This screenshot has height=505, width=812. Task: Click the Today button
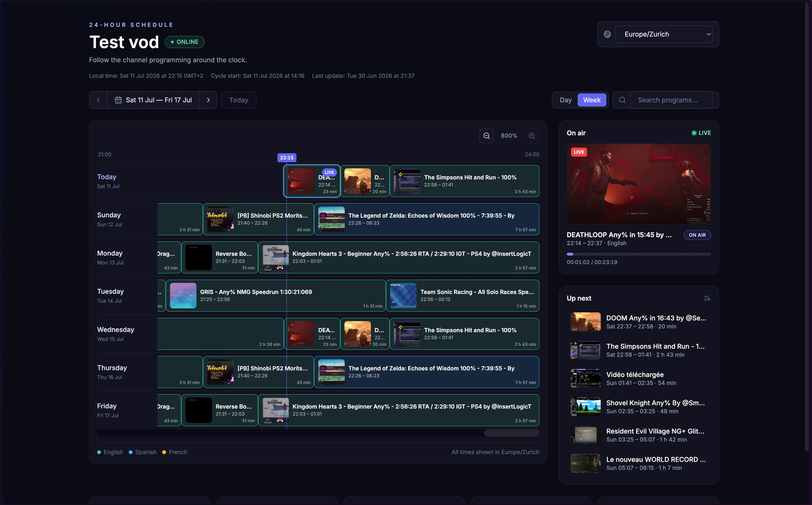(x=239, y=100)
